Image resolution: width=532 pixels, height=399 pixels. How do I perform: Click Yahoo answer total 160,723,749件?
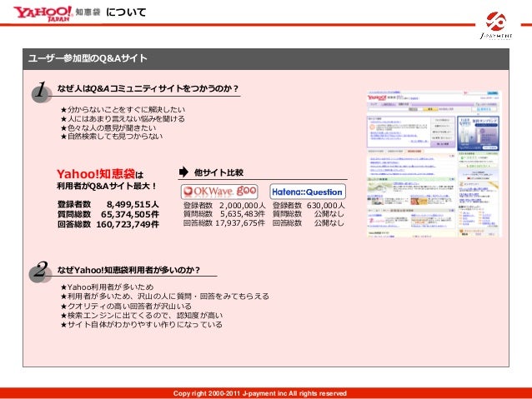pyautogui.click(x=128, y=224)
